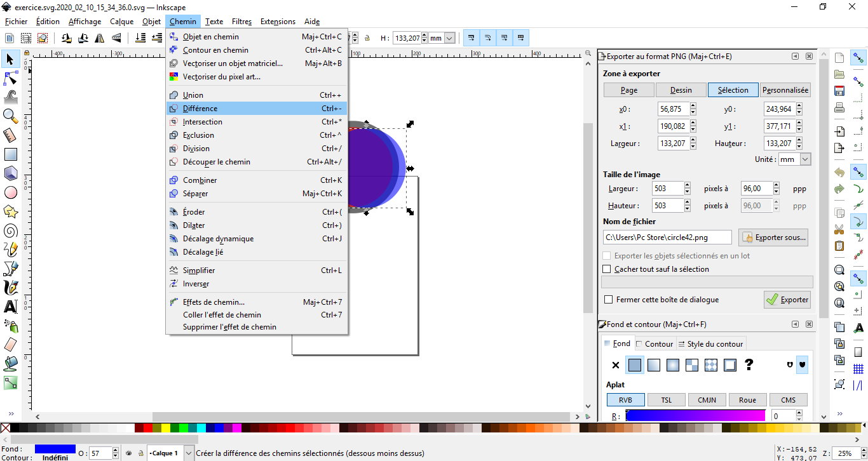Image resolution: width=868 pixels, height=461 pixels.
Task: Select the Connector tool
Action: (10, 382)
